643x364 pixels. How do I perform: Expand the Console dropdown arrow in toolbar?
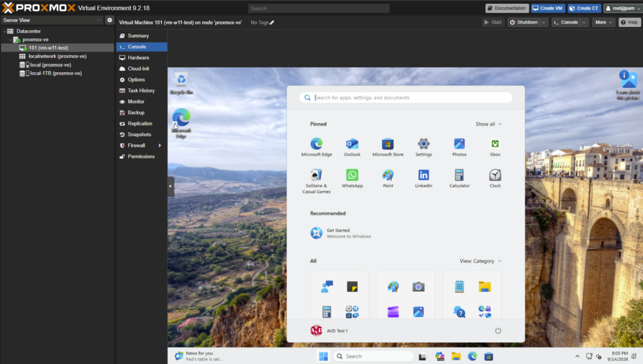click(x=584, y=23)
